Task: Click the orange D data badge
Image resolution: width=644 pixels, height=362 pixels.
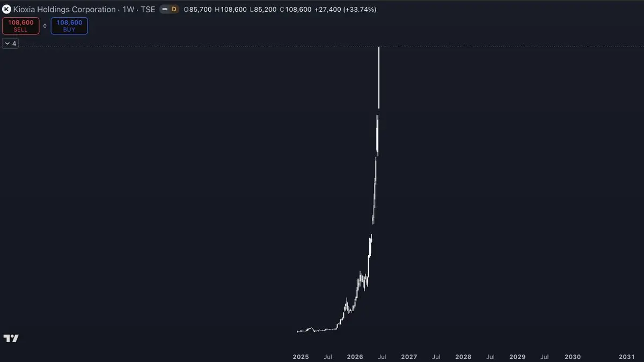Action: [174, 10]
